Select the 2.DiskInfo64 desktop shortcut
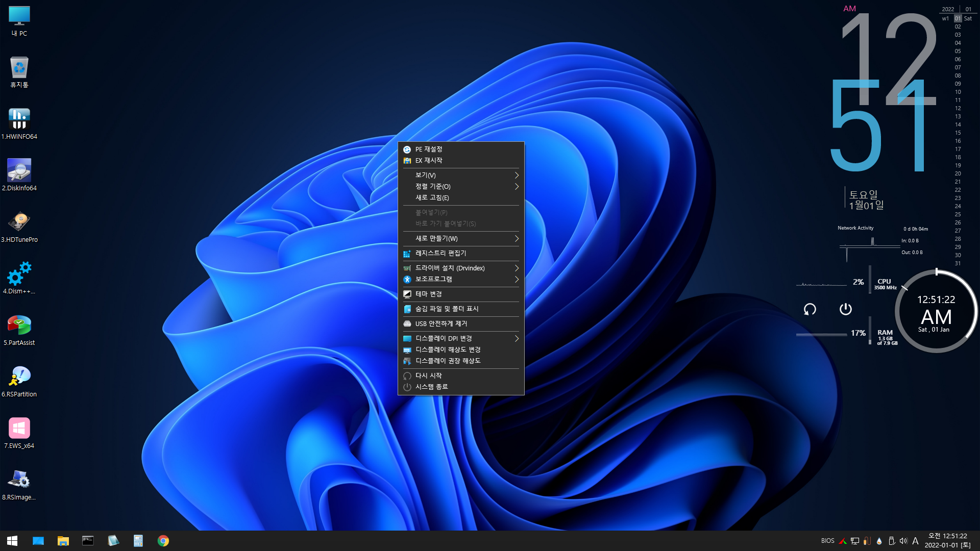980x551 pixels. [19, 175]
